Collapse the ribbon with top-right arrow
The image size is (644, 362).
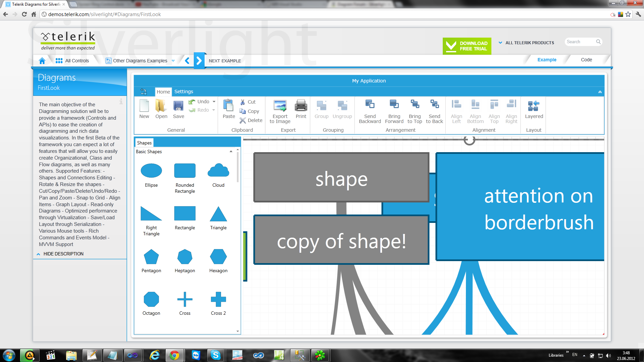(600, 92)
